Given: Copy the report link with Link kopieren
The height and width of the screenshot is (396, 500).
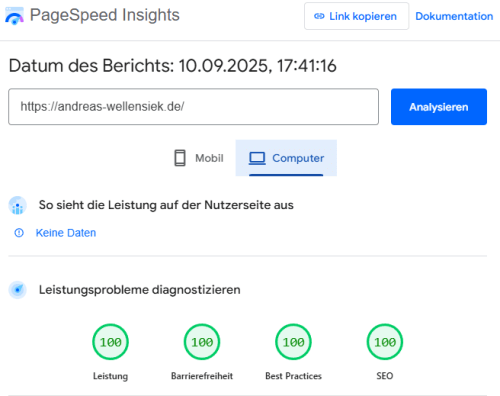Looking at the screenshot, I should [x=356, y=16].
